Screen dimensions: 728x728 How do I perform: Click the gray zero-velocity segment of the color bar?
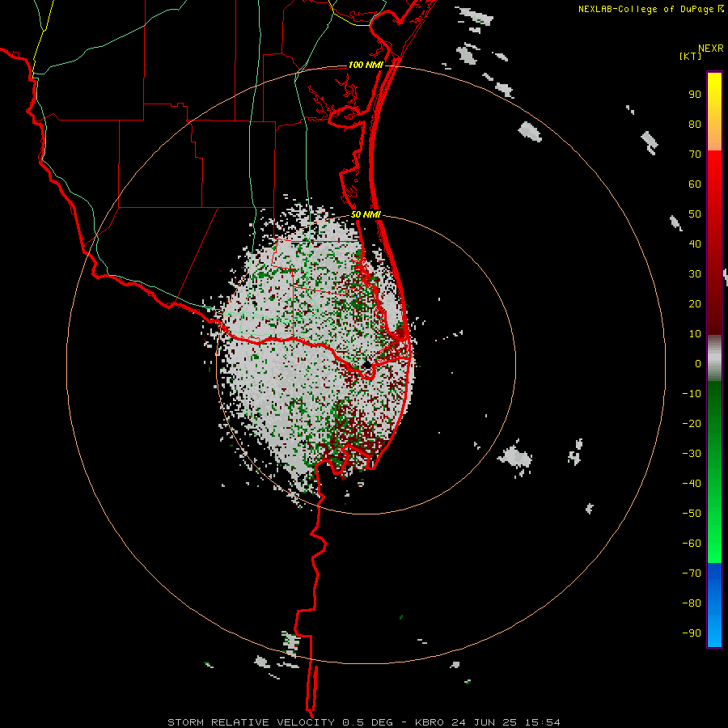click(x=714, y=358)
